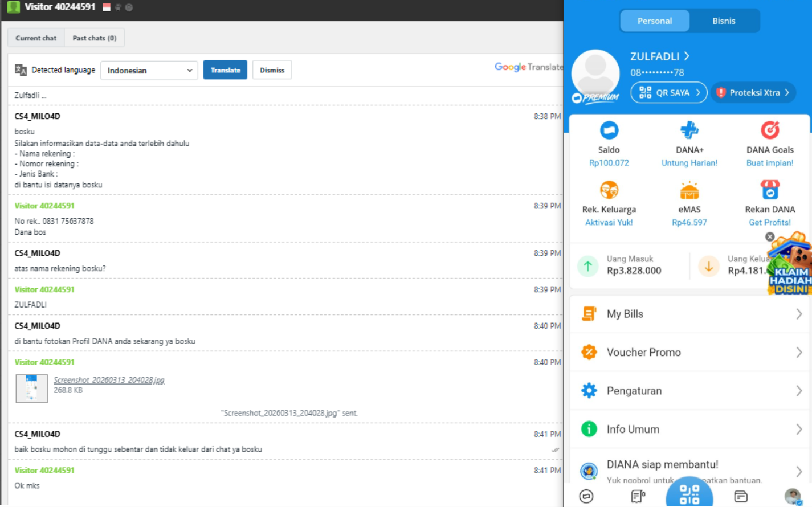Click the Get Profits! link
The width and height of the screenshot is (812, 507).
point(770,223)
